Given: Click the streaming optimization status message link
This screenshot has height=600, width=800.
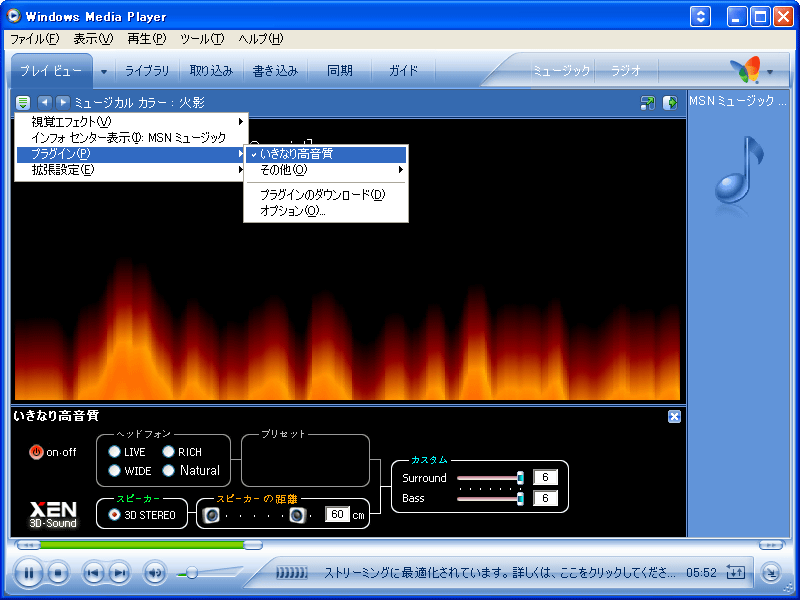Looking at the screenshot, I should pos(499,573).
